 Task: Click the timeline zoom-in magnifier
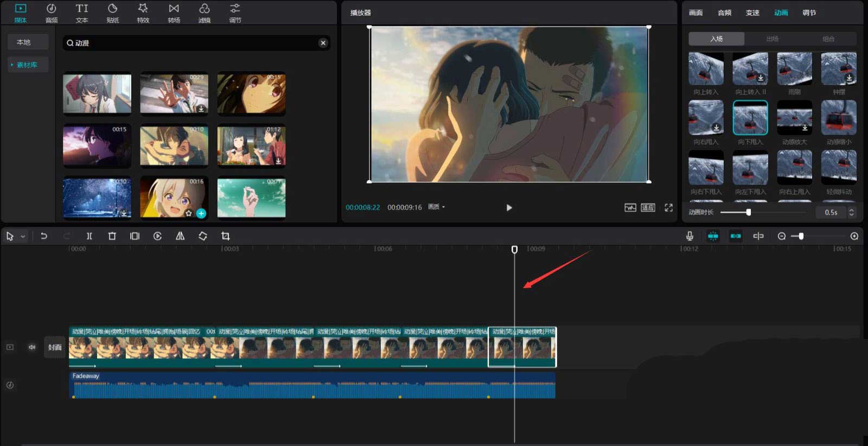point(854,236)
